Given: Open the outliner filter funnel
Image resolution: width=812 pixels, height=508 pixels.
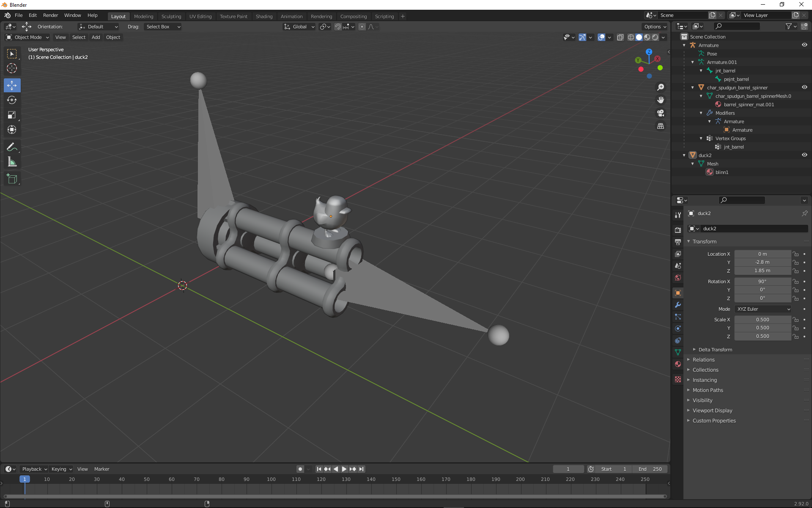Looking at the screenshot, I should (790, 26).
